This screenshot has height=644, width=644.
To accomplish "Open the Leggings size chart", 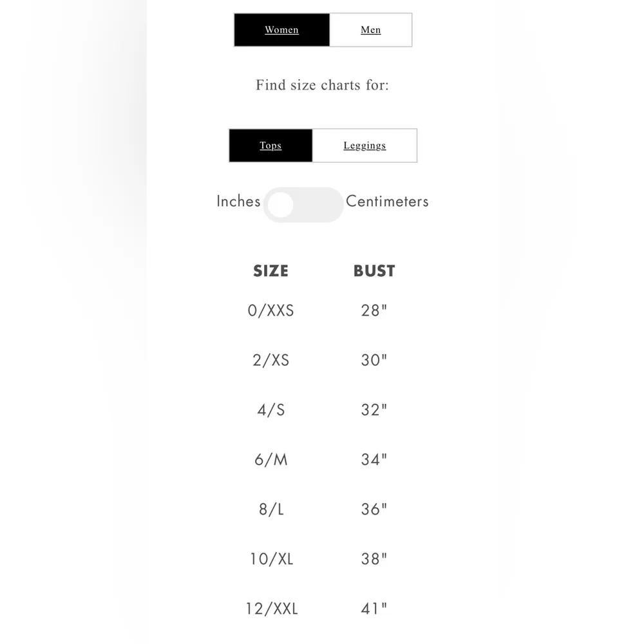I will click(365, 146).
